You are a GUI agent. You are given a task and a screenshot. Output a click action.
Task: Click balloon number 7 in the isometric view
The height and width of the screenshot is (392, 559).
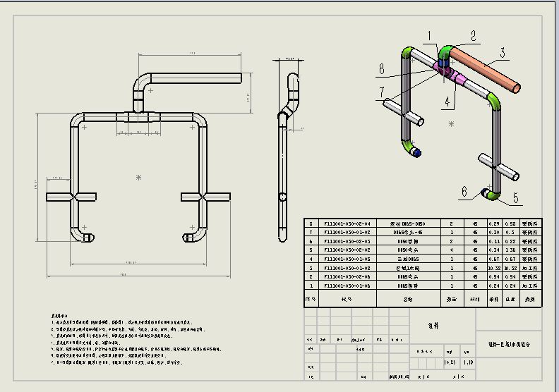(382, 92)
